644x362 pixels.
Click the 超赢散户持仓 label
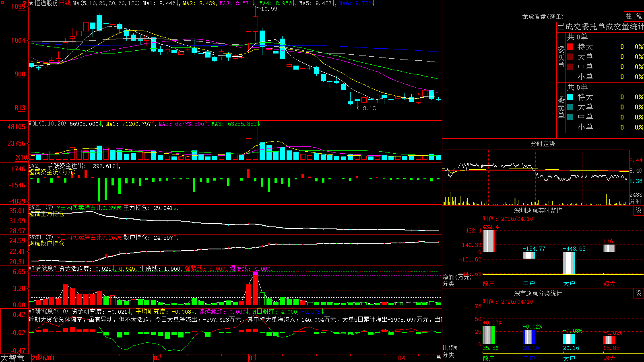(x=46, y=243)
